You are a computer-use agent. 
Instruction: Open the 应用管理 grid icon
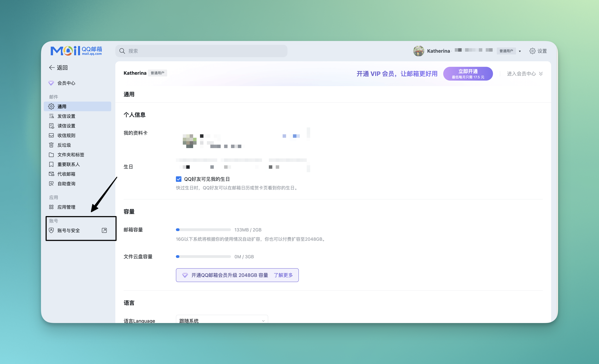pyautogui.click(x=51, y=207)
